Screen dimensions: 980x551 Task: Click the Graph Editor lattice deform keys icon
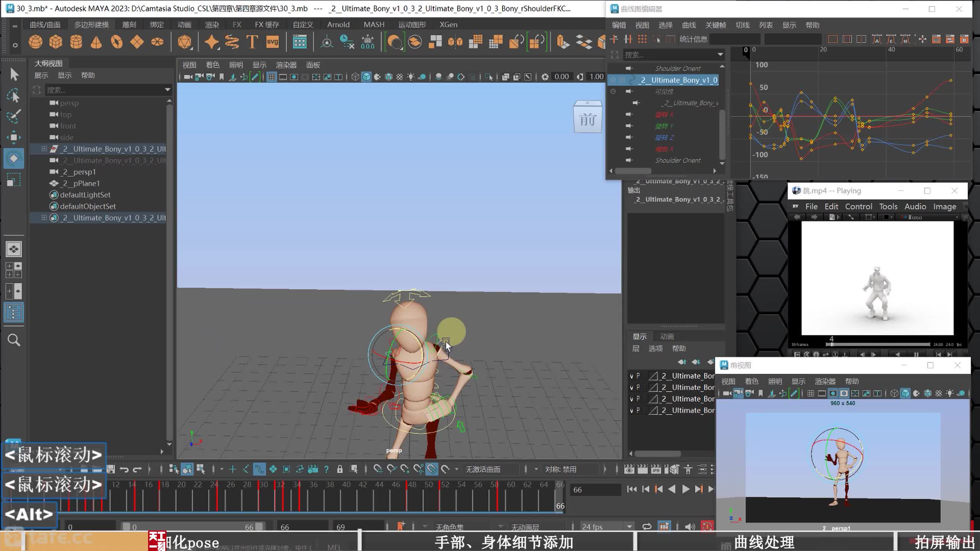click(x=642, y=39)
